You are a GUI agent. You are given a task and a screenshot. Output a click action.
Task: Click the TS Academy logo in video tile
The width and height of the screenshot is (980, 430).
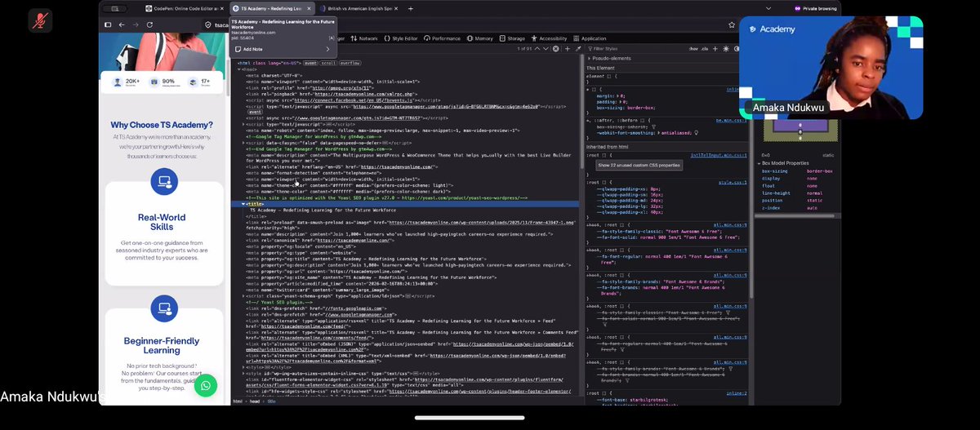pyautogui.click(x=772, y=29)
